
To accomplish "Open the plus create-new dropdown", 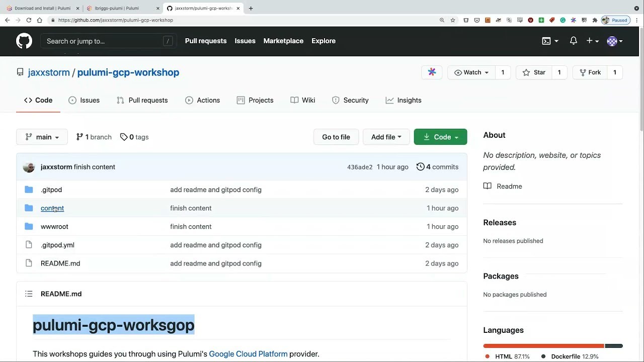I will 592,41.
